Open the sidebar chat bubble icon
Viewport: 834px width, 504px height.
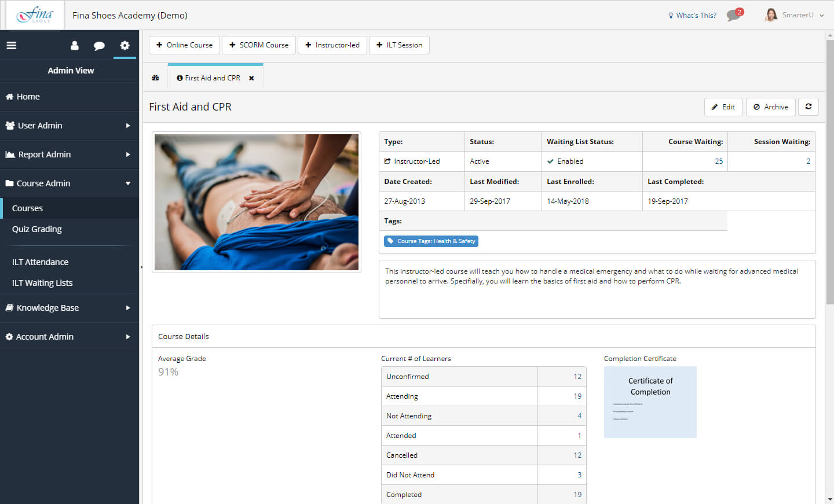pyautogui.click(x=99, y=45)
